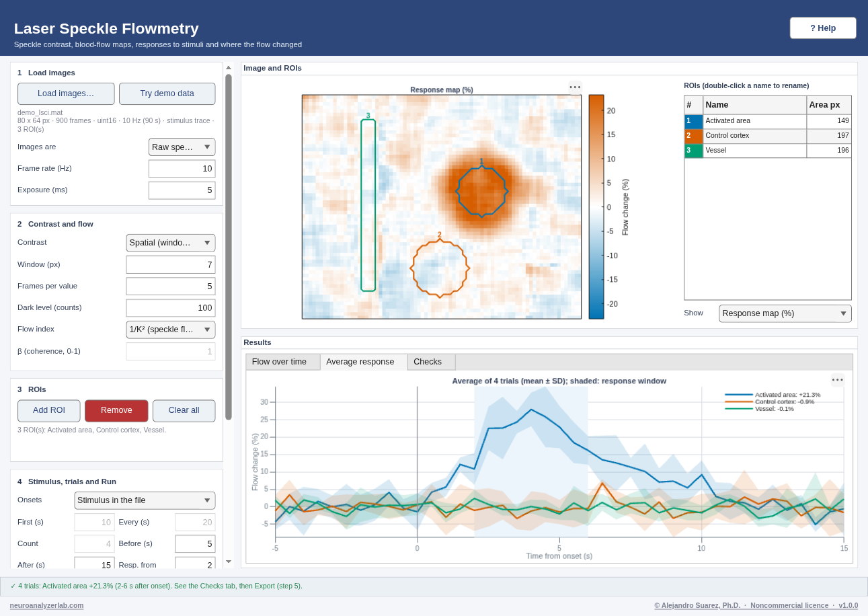The width and height of the screenshot is (868, 616).
Task: Open the 'Images are' dropdown
Action: [182, 147]
